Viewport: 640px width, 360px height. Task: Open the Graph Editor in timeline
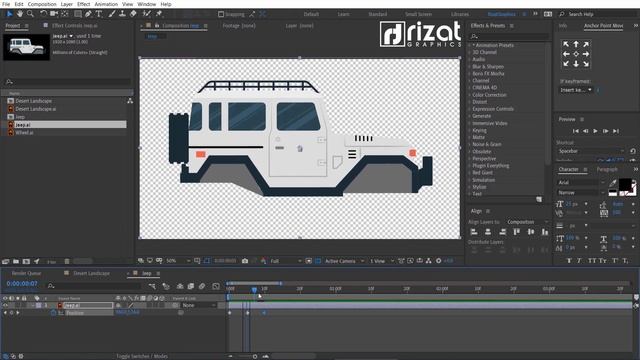(216, 286)
